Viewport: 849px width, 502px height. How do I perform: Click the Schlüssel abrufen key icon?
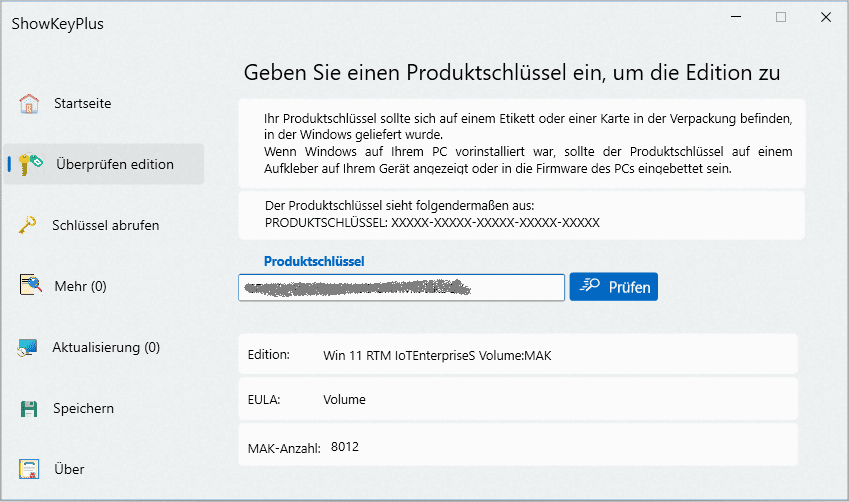[29, 226]
